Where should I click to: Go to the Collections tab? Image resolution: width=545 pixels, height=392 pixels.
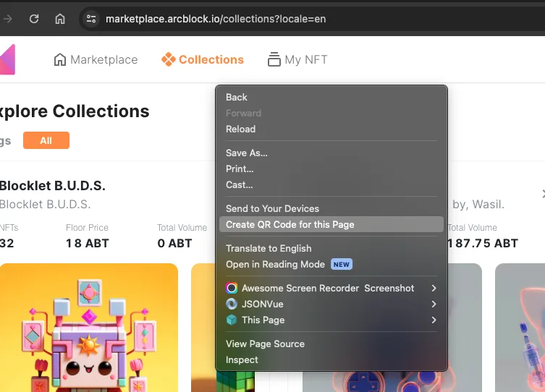point(203,59)
